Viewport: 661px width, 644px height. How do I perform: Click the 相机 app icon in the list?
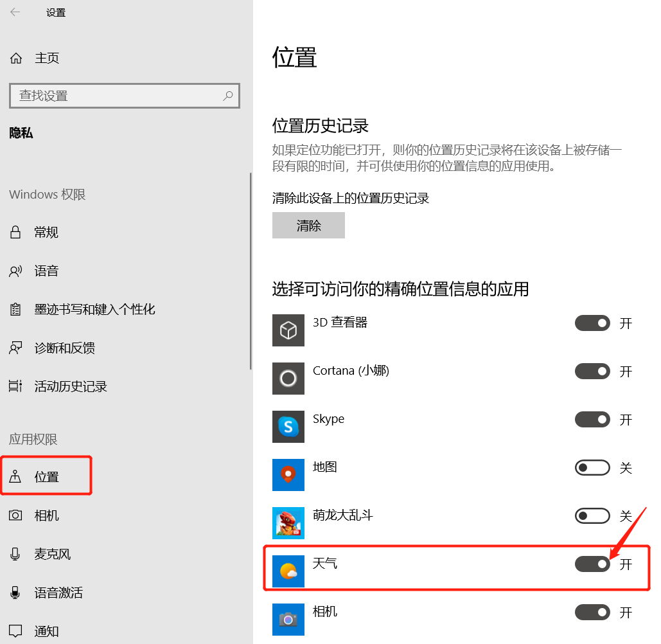pos(288,620)
